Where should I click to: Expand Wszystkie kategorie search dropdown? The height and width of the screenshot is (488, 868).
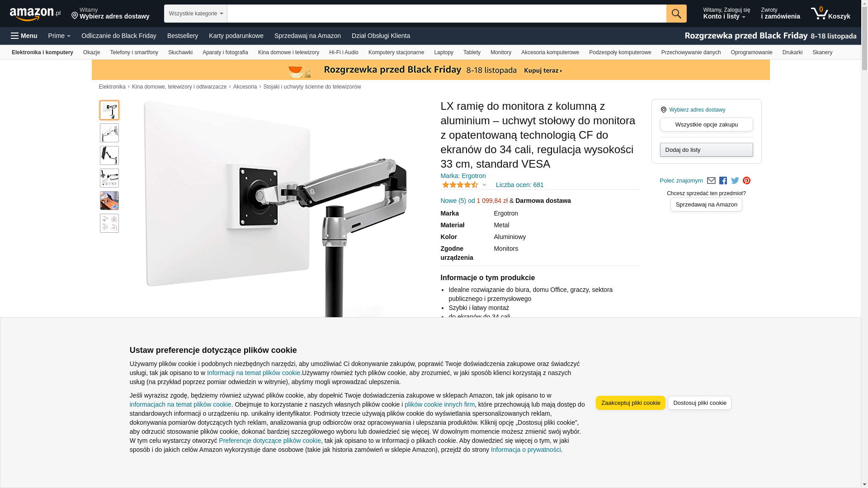click(x=196, y=14)
